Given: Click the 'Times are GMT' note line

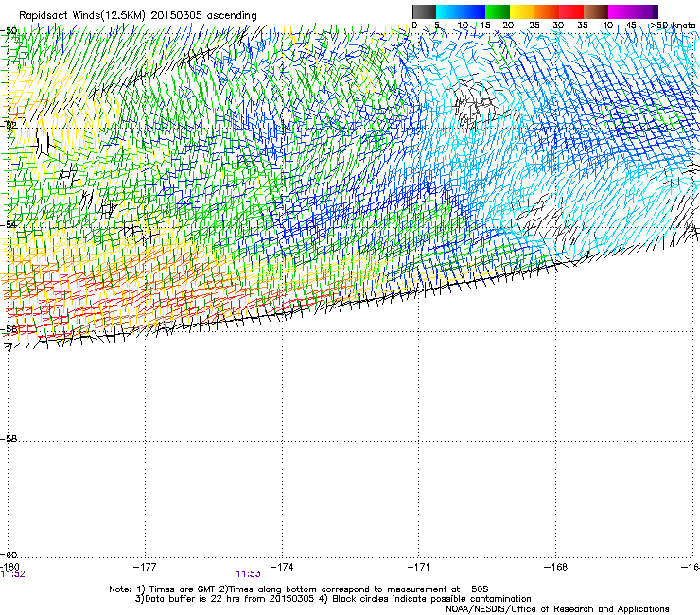Looking at the screenshot, I should tap(299, 589).
